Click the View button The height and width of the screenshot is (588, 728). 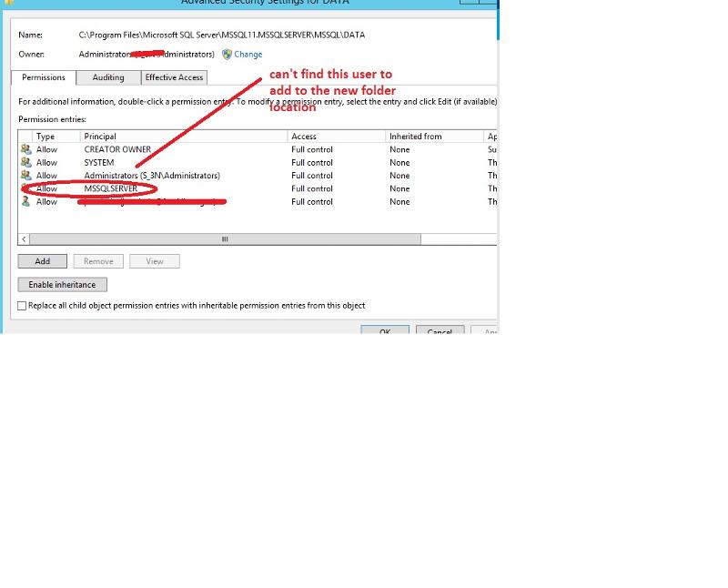(x=155, y=261)
